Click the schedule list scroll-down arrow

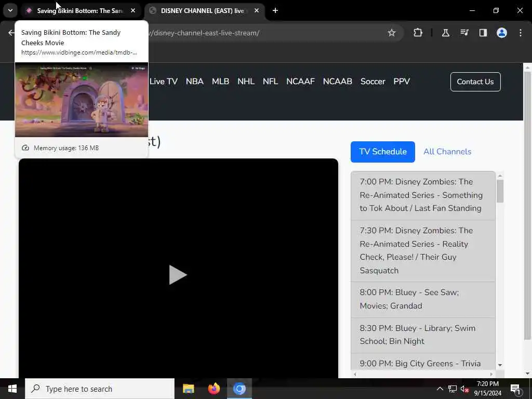pos(500,365)
